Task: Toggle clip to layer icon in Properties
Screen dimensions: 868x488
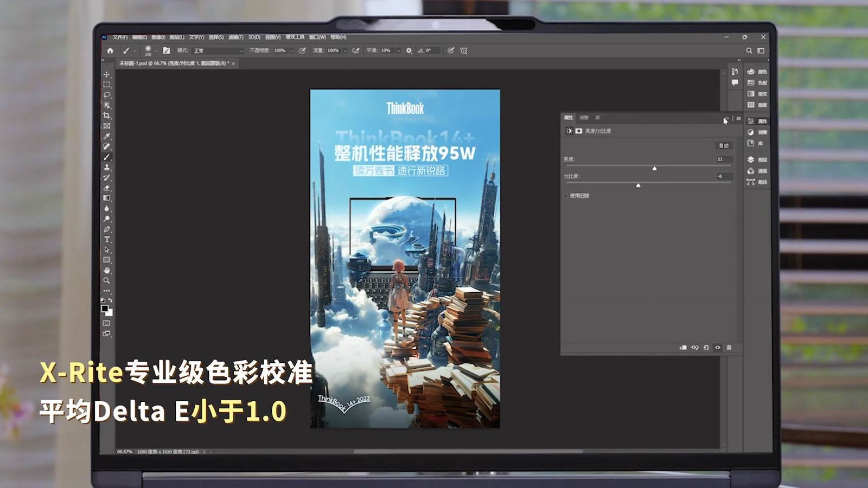Action: click(683, 348)
